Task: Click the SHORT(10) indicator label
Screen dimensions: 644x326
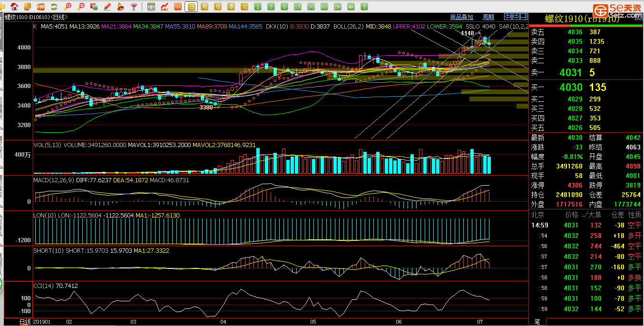Action: tap(49, 250)
